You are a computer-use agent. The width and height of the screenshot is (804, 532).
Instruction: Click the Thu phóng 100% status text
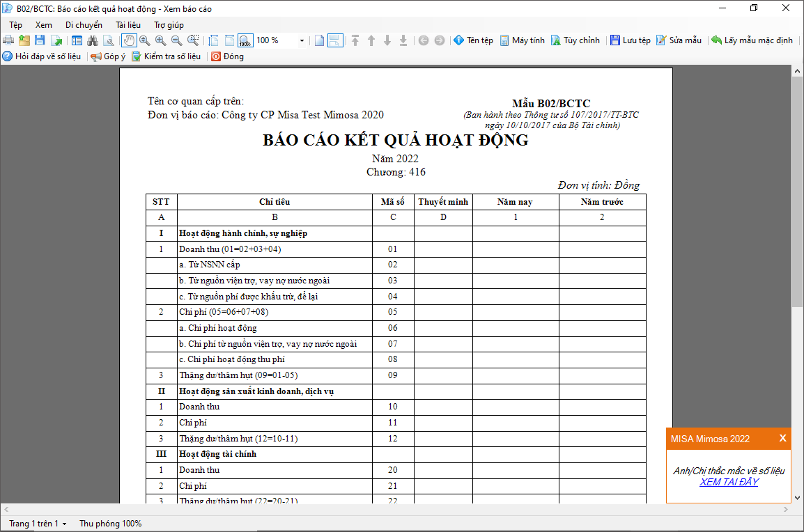[x=110, y=523]
